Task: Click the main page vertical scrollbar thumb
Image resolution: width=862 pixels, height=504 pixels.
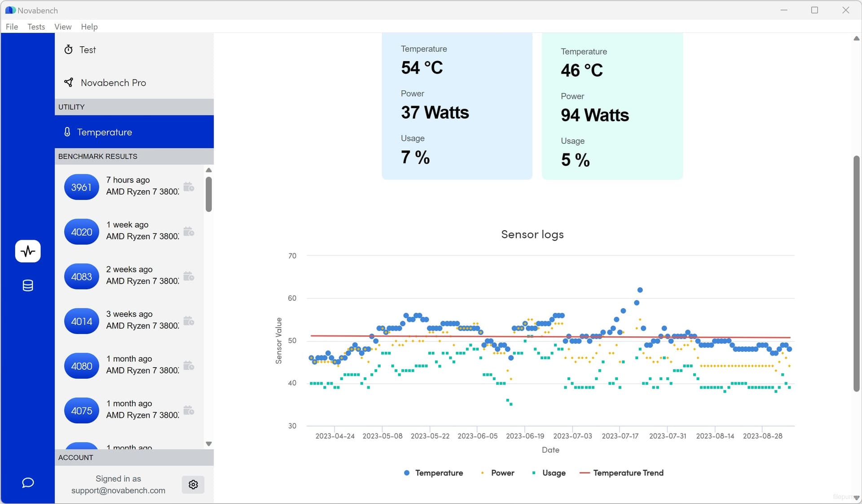Action: (x=856, y=274)
